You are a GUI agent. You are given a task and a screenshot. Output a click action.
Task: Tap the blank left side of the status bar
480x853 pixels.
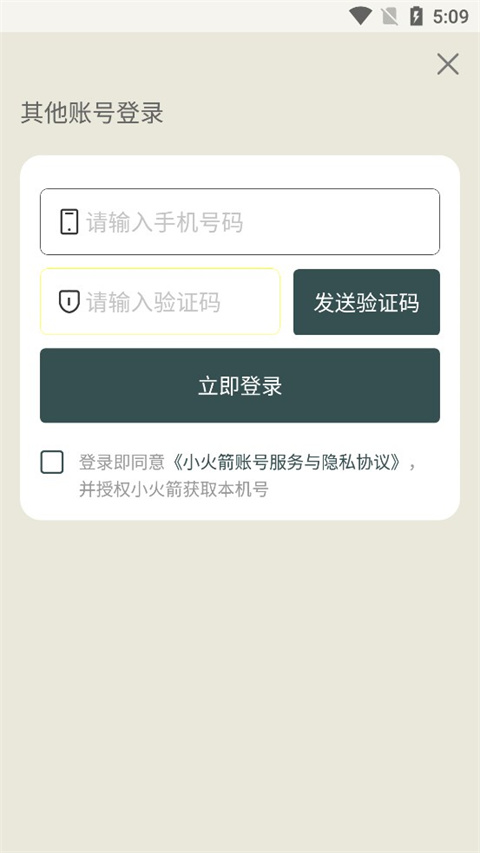163,16
